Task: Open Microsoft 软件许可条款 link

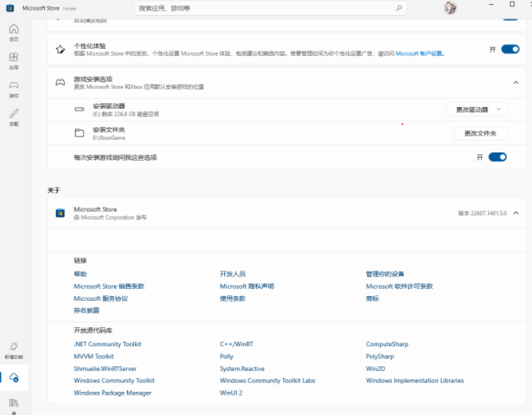Action: tap(400, 287)
